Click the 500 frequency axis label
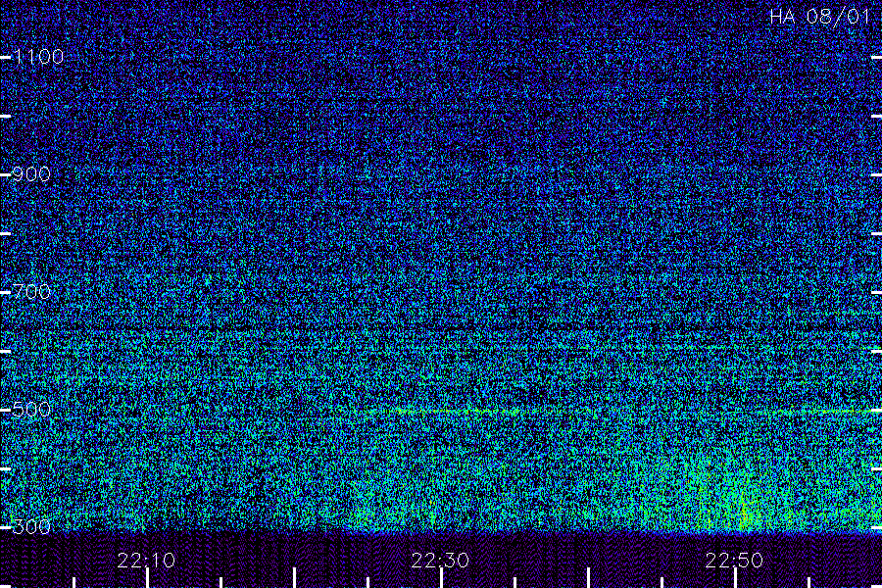This screenshot has width=882, height=588. 31,409
